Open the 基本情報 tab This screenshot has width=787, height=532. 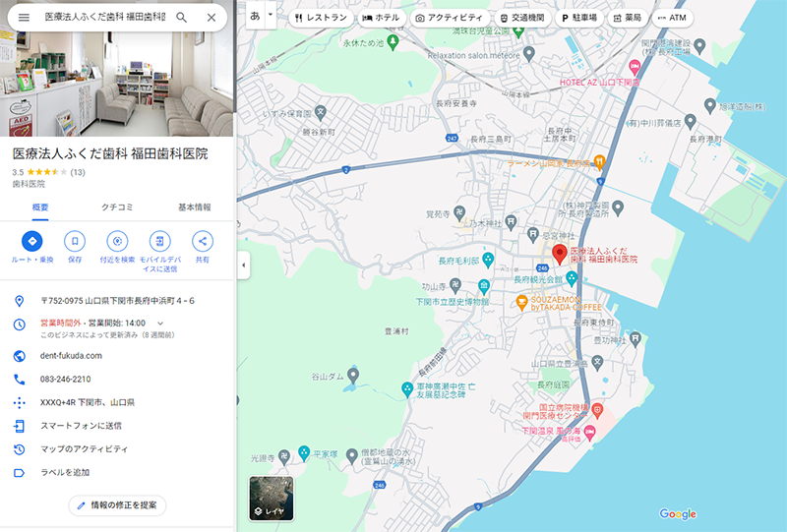pyautogui.click(x=194, y=207)
